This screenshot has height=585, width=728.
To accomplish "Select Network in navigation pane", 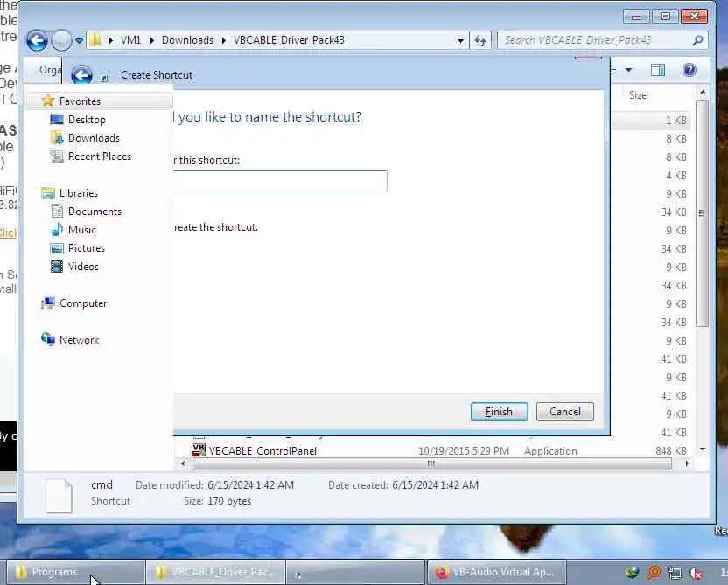I will (x=80, y=340).
